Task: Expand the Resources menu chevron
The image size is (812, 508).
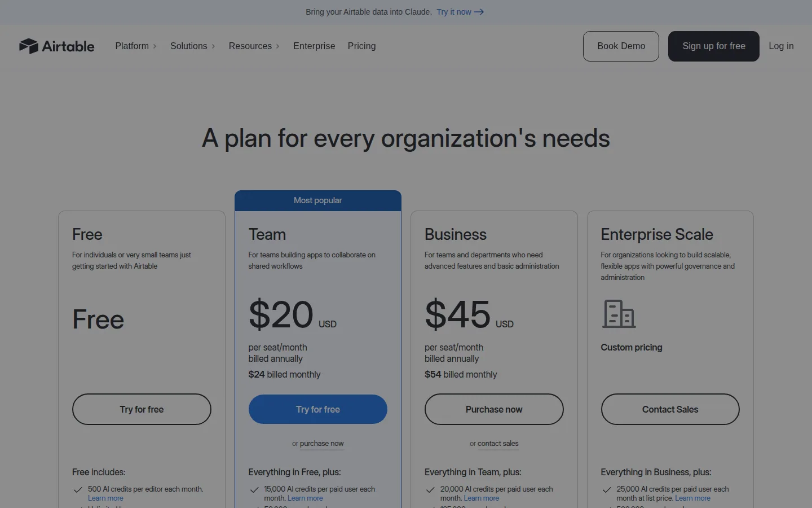Action: [277, 46]
